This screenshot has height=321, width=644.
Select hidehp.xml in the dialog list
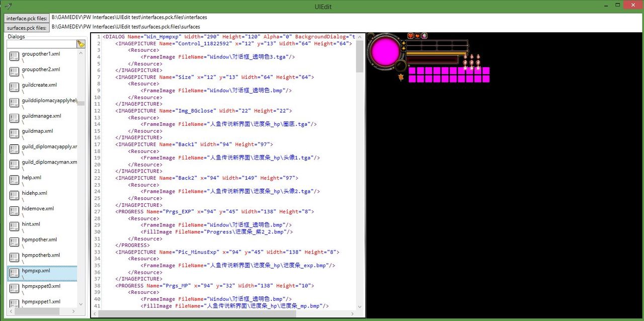[34, 193]
